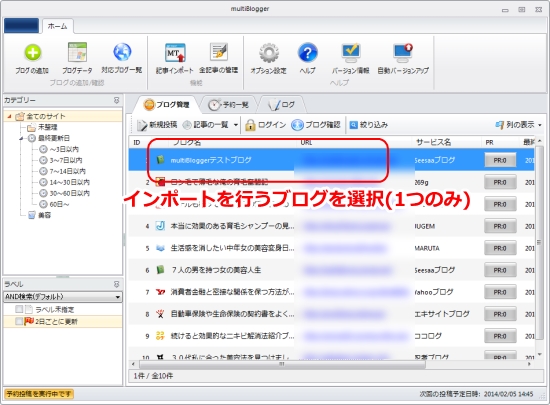550x405 pixels.
Task: Launch 記事インポート from the ribbon
Action: (x=175, y=58)
